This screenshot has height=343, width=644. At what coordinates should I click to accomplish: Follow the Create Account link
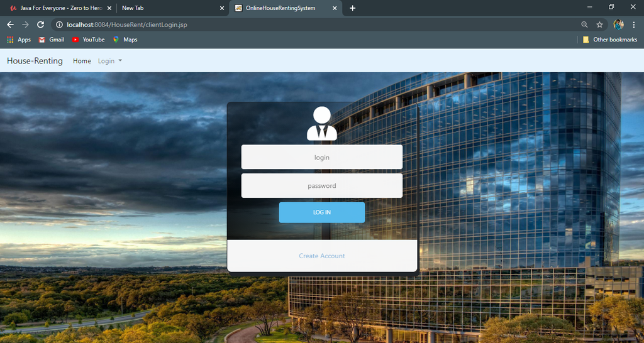(321, 256)
